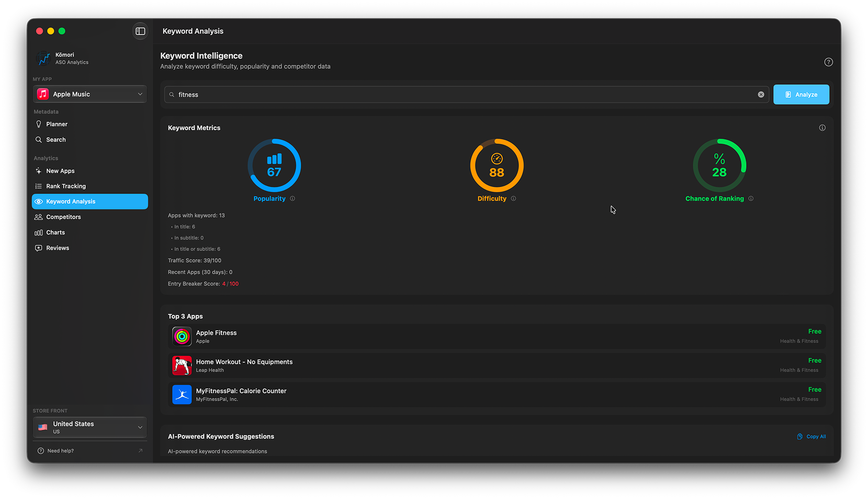The width and height of the screenshot is (868, 499).
Task: Click the magnifier icon in keyword field
Action: [x=172, y=95]
